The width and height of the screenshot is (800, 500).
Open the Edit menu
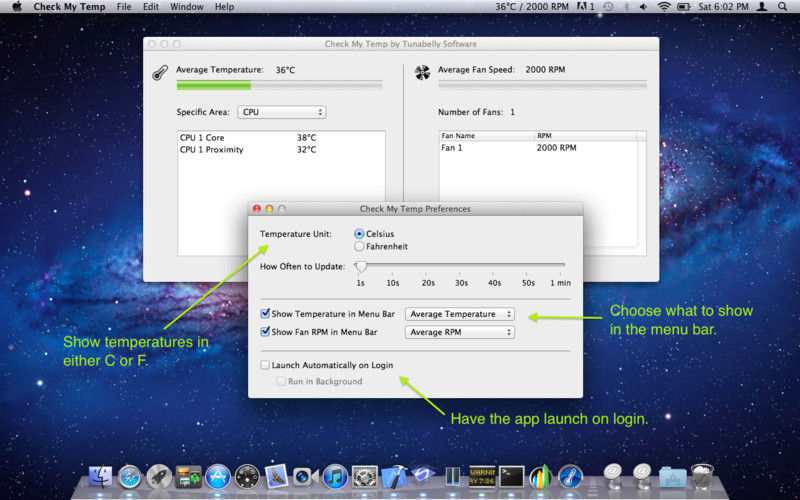[151, 7]
